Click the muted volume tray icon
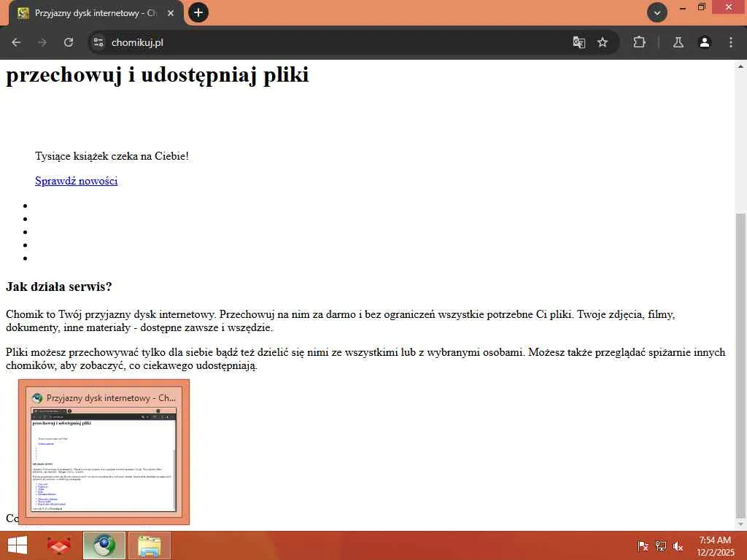Viewport: 747px width, 560px height. pos(678,546)
